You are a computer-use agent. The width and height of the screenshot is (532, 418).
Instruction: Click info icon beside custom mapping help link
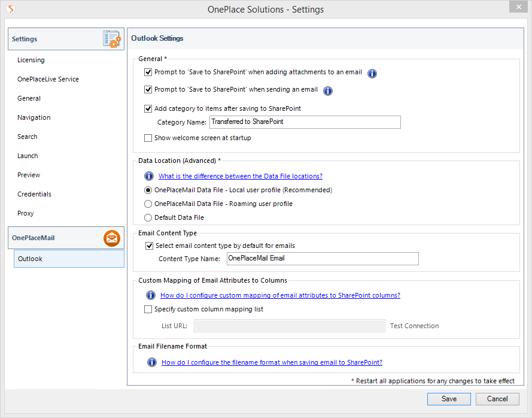151,295
